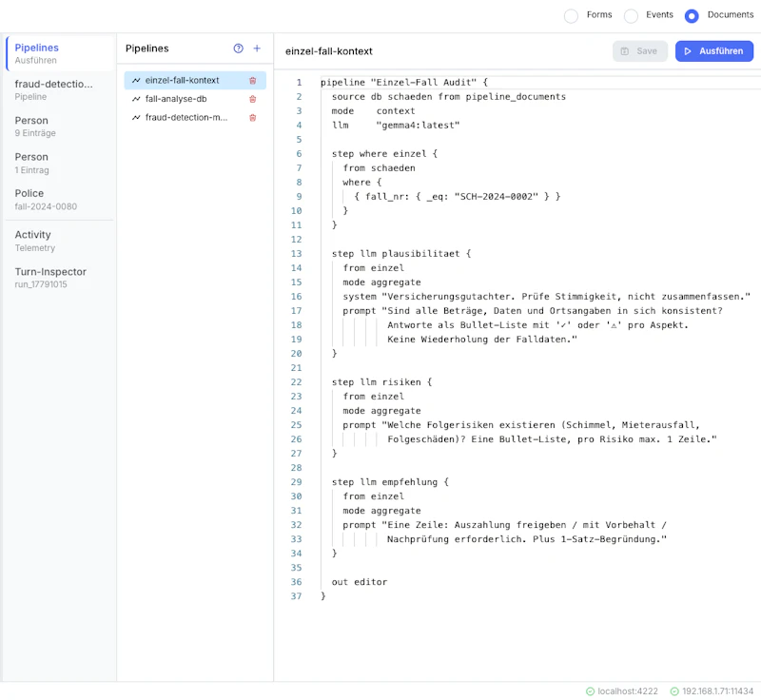Click the step where einzel code line
The image size is (761, 700).
(x=384, y=154)
